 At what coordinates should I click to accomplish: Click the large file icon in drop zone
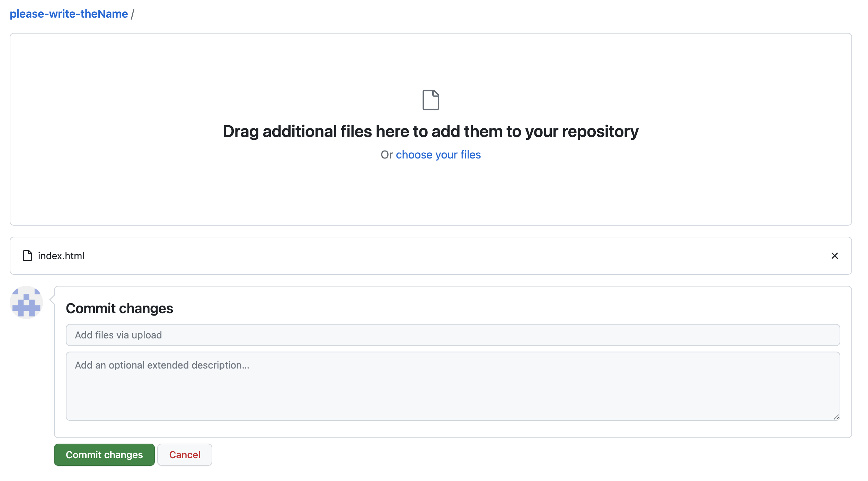[x=431, y=100]
